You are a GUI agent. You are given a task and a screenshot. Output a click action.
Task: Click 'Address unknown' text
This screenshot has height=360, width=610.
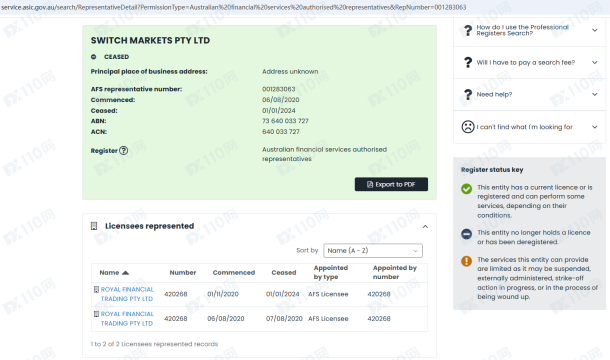pos(290,72)
